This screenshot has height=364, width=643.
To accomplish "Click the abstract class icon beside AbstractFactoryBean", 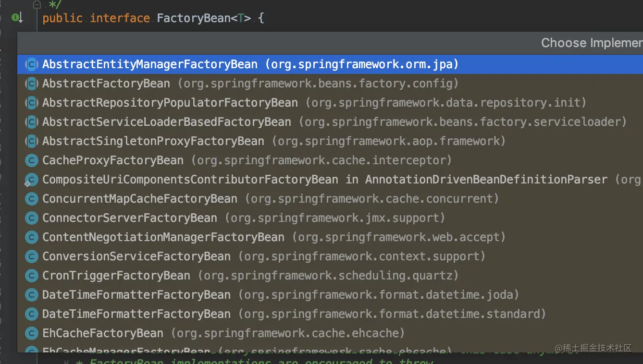I will click(31, 83).
